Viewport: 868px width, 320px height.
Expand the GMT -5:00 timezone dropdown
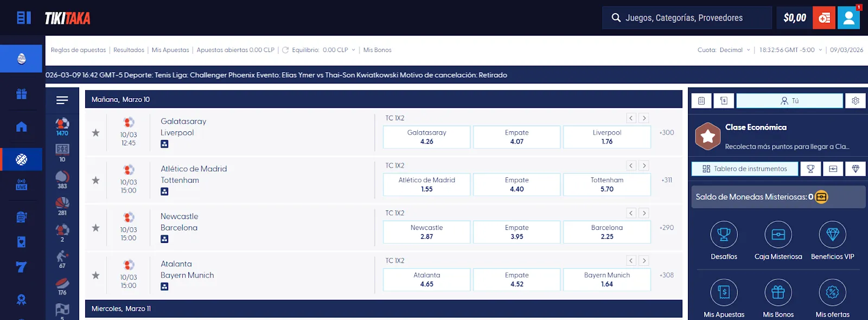click(791, 50)
